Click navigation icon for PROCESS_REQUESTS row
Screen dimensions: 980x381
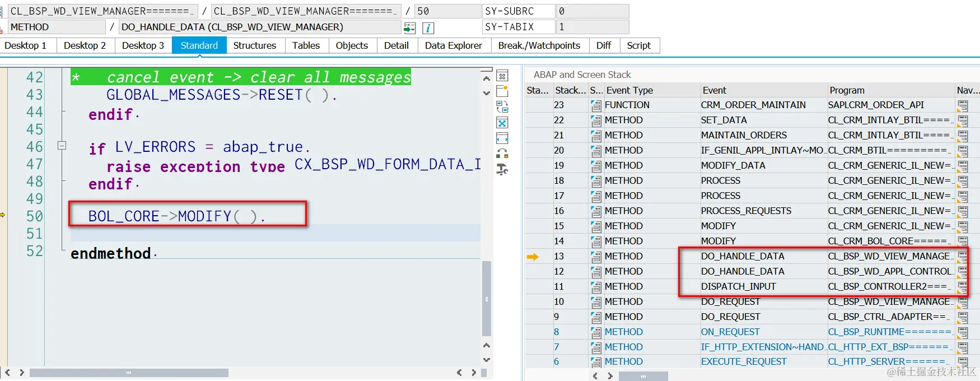pyautogui.click(x=963, y=211)
